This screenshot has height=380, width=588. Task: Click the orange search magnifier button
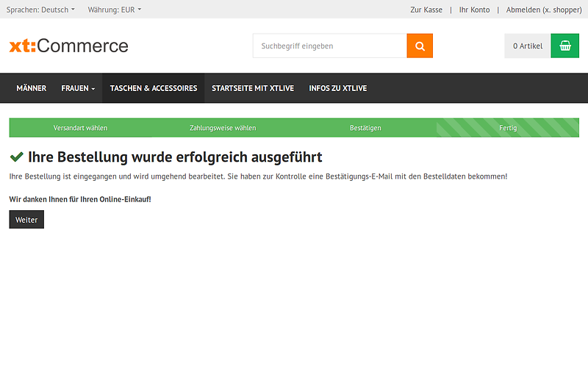(x=420, y=46)
